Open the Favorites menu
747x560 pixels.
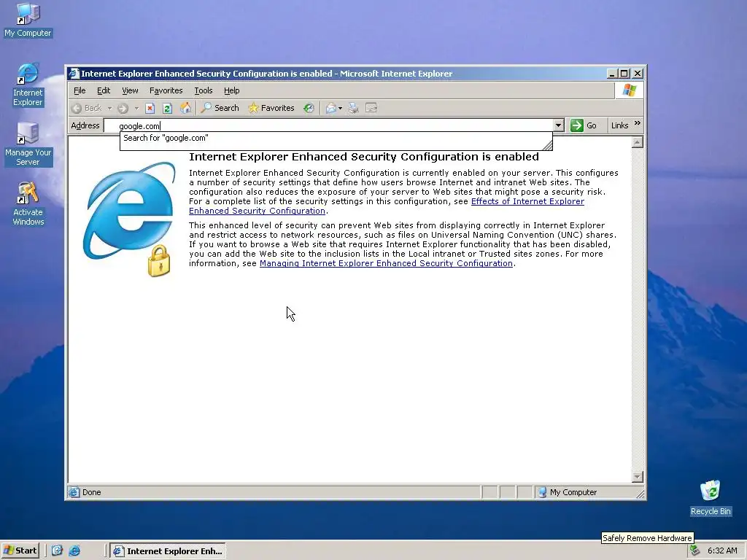tap(166, 90)
